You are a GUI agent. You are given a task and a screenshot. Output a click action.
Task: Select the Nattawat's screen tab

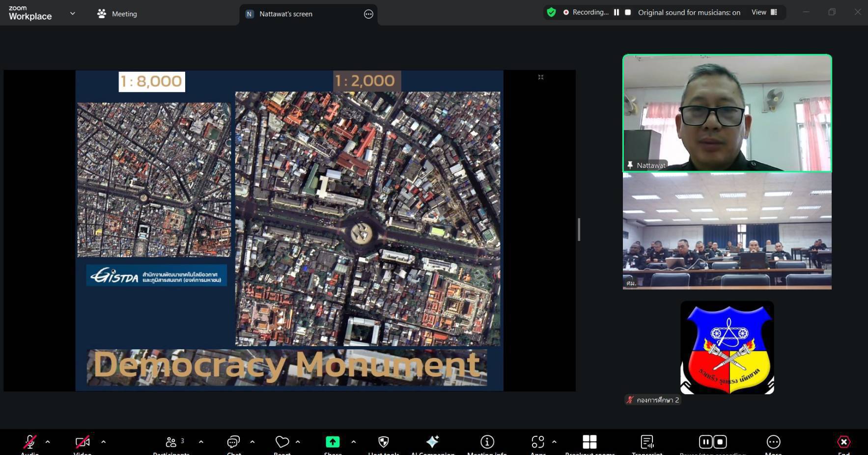285,14
